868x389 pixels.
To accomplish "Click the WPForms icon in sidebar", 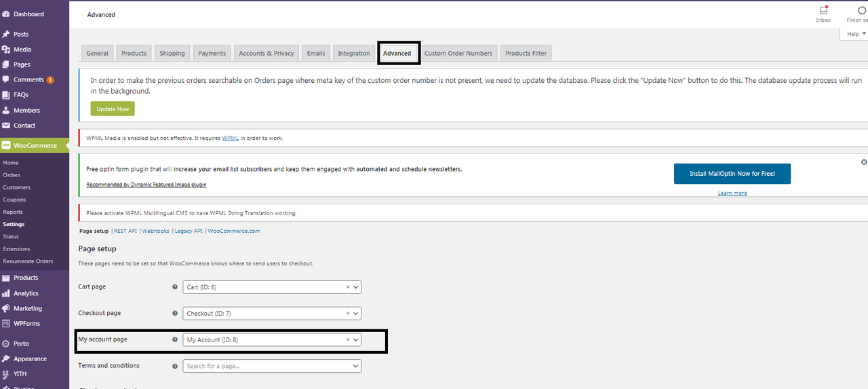I will point(6,323).
